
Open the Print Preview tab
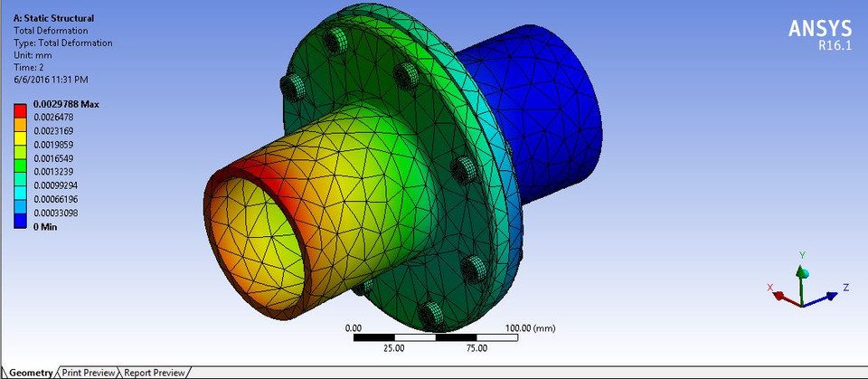tap(89, 373)
